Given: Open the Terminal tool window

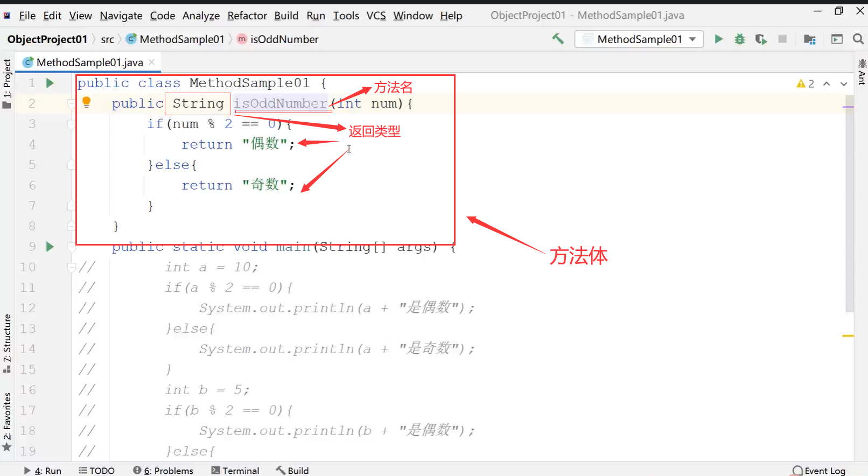Looking at the screenshot, I should pyautogui.click(x=235, y=470).
